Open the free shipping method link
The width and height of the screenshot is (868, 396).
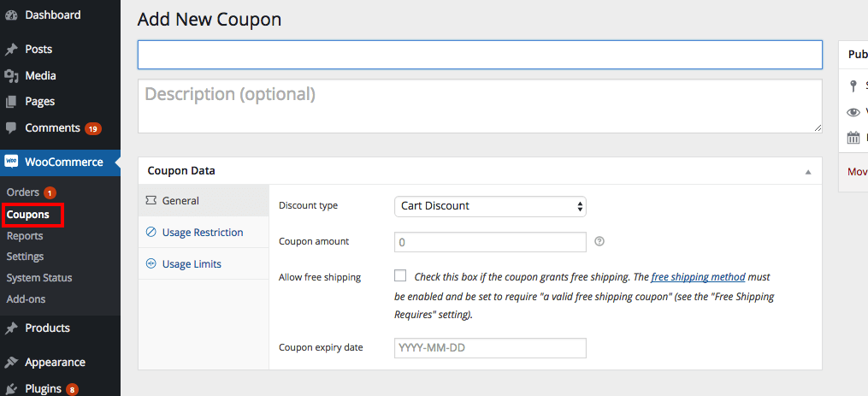(698, 277)
